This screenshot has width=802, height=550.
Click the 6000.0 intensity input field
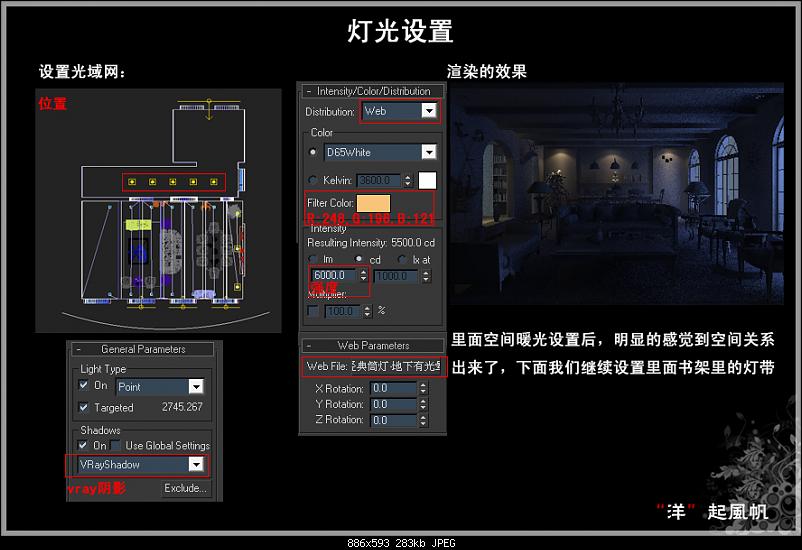tap(334, 275)
